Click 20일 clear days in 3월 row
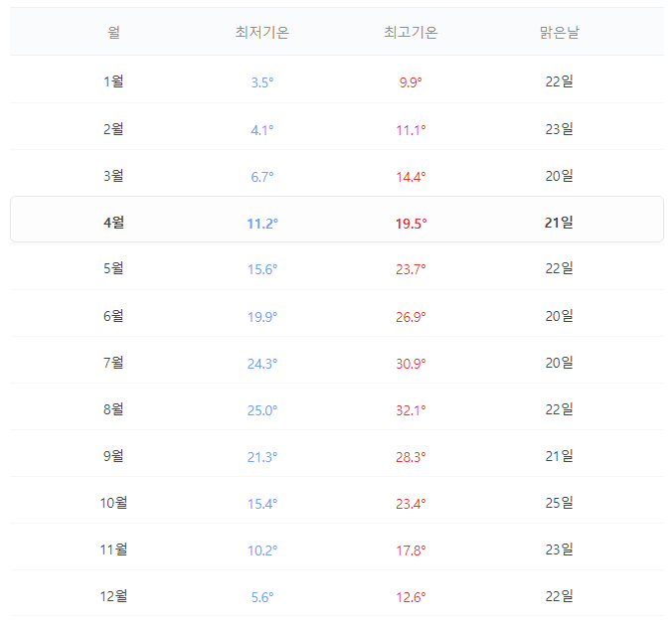Viewport: 672px width, 628px height. (x=560, y=176)
